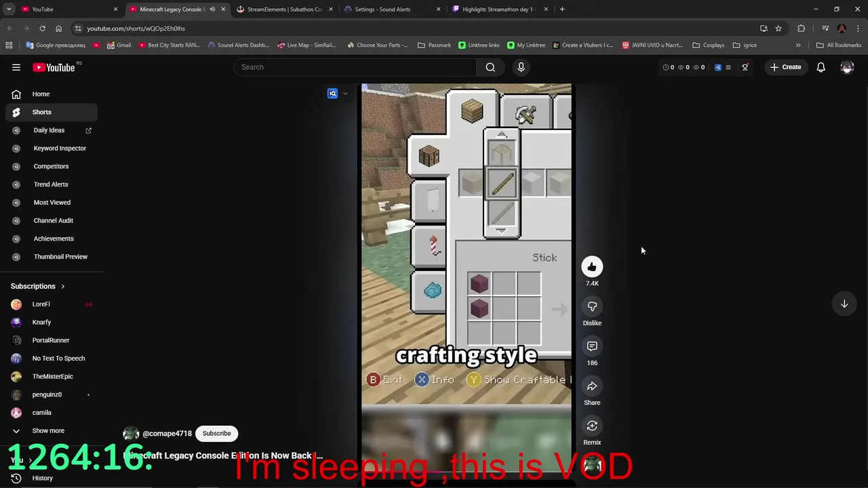The image size is (868, 488).
Task: Open Competitors in the sidebar
Action: [52, 166]
